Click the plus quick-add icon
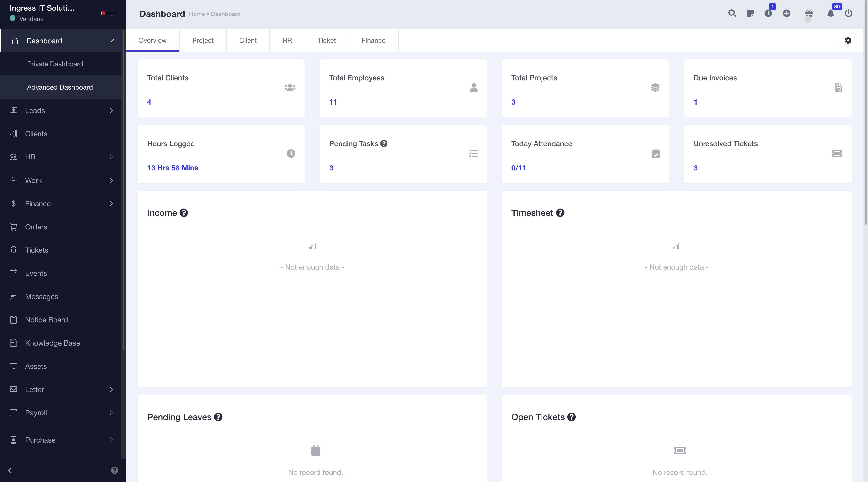 click(786, 14)
